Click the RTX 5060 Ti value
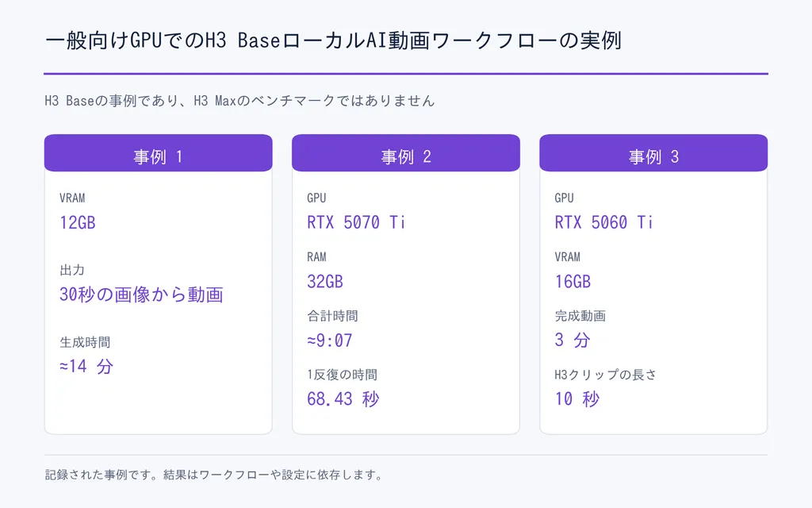 [x=603, y=222]
